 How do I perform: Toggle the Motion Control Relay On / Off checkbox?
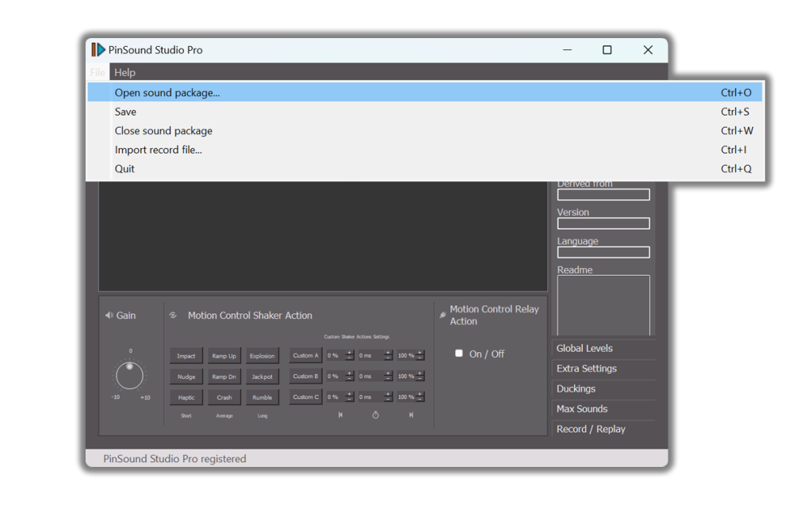click(459, 354)
